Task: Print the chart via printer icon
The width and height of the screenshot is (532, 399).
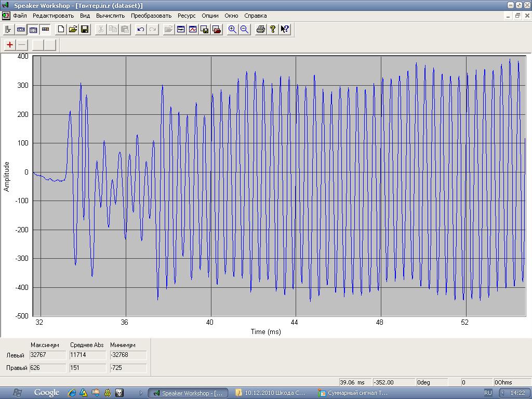Action: [x=261, y=30]
